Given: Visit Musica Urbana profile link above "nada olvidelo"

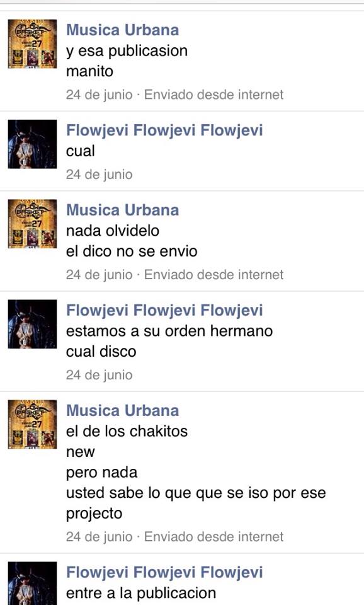Looking at the screenshot, I should (x=123, y=210).
